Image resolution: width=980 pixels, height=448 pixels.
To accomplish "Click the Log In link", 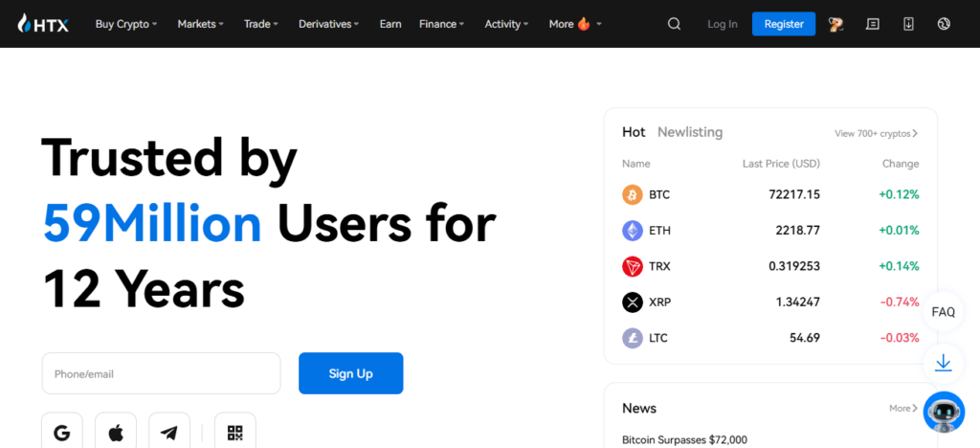I will pyautogui.click(x=723, y=24).
